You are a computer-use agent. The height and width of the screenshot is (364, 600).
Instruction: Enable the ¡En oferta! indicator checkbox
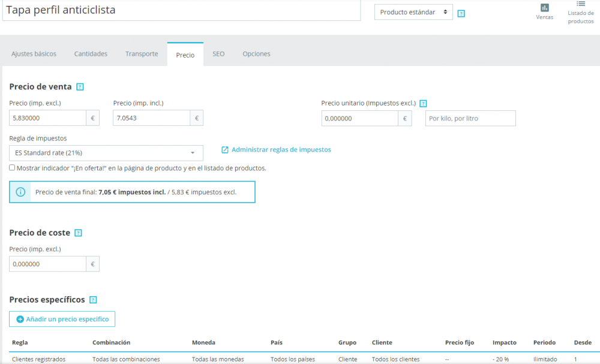coord(11,167)
